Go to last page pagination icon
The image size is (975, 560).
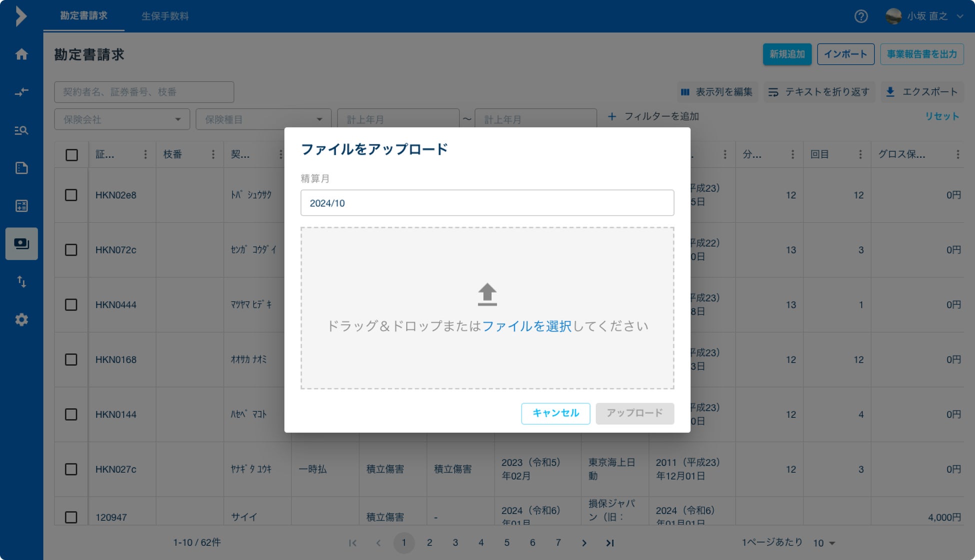click(610, 542)
